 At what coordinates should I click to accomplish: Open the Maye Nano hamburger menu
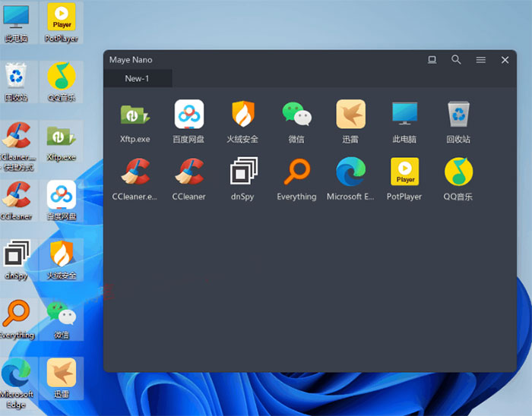[481, 60]
